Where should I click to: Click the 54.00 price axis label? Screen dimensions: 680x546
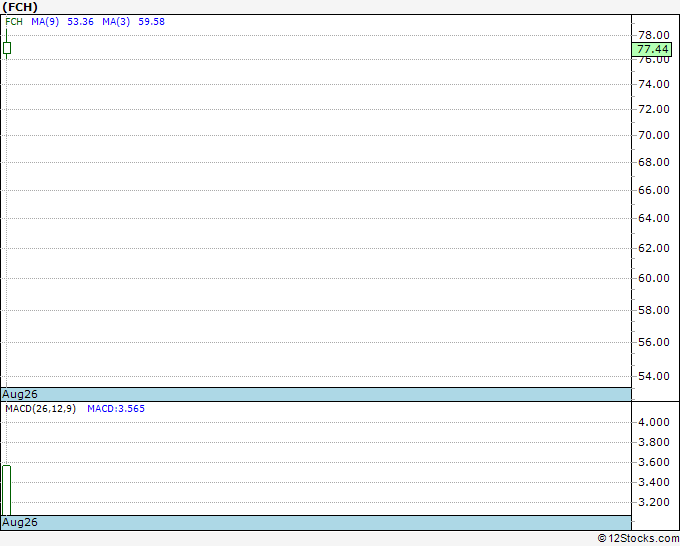(654, 376)
